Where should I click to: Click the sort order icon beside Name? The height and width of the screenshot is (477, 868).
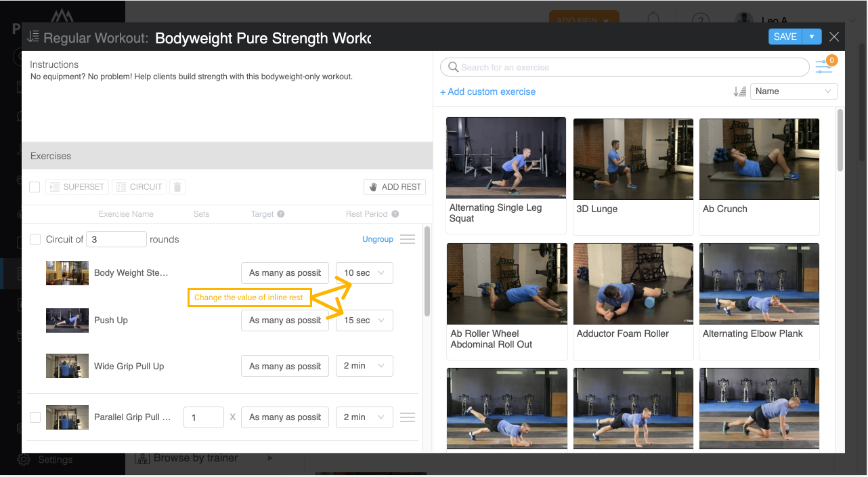coord(739,91)
